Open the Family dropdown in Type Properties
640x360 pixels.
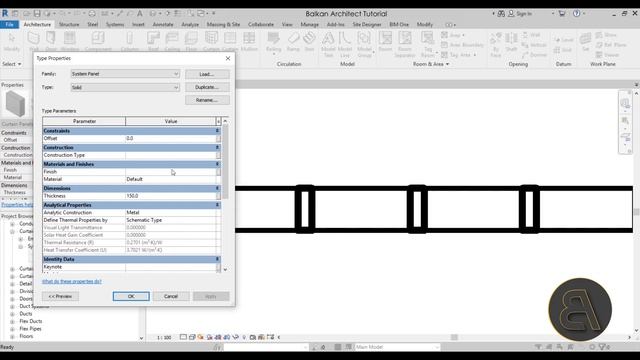click(125, 74)
